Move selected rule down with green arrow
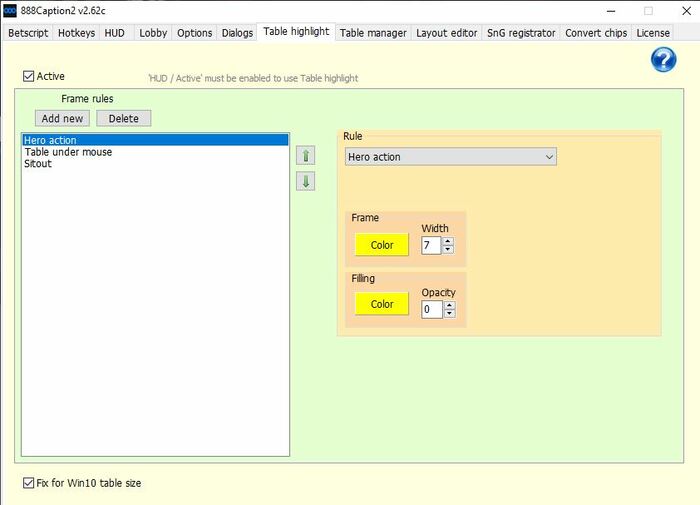This screenshot has height=505, width=700. pyautogui.click(x=306, y=181)
